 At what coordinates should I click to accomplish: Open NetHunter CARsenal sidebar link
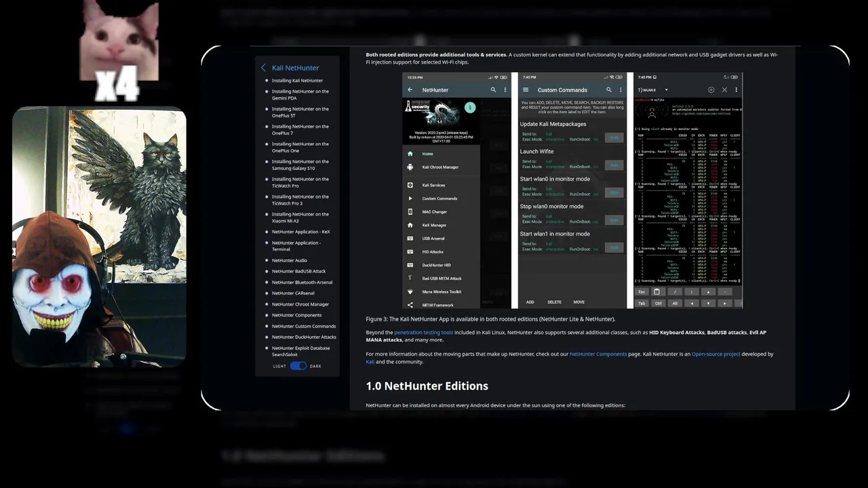coord(293,293)
